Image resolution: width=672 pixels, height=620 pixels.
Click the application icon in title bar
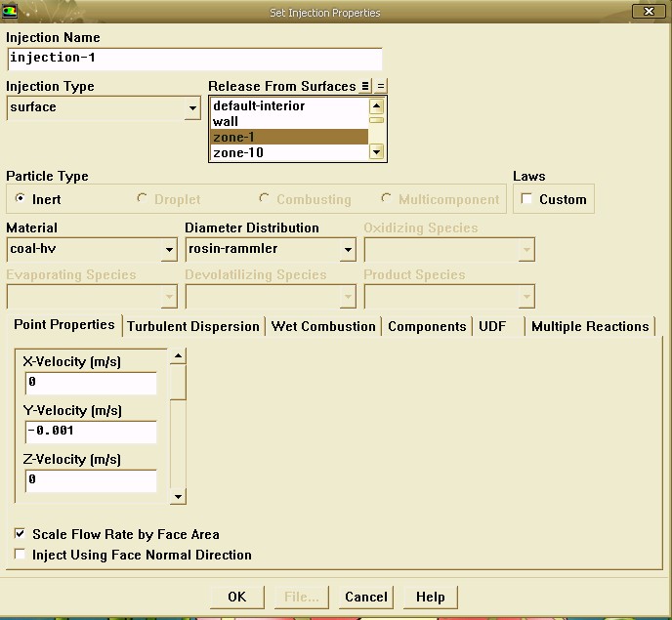pos(11,12)
